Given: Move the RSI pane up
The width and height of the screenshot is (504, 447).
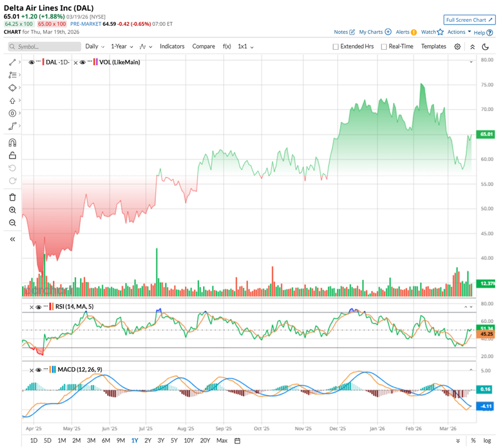Looking at the screenshot, I should click(x=465, y=307).
